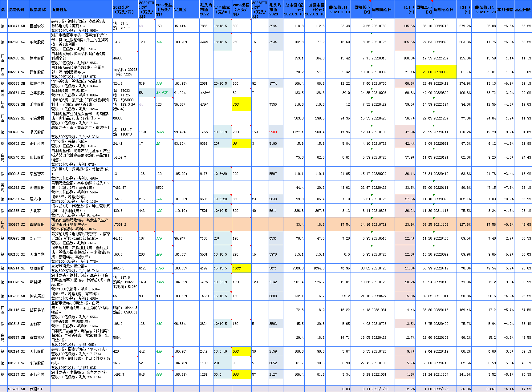
Task: Click the 股票简称 column header
Action: (40, 10)
